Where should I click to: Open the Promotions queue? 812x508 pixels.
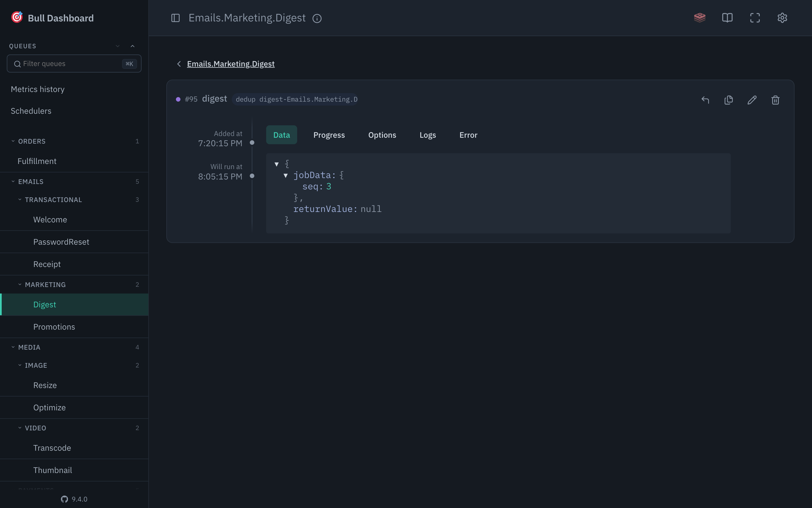point(74,327)
